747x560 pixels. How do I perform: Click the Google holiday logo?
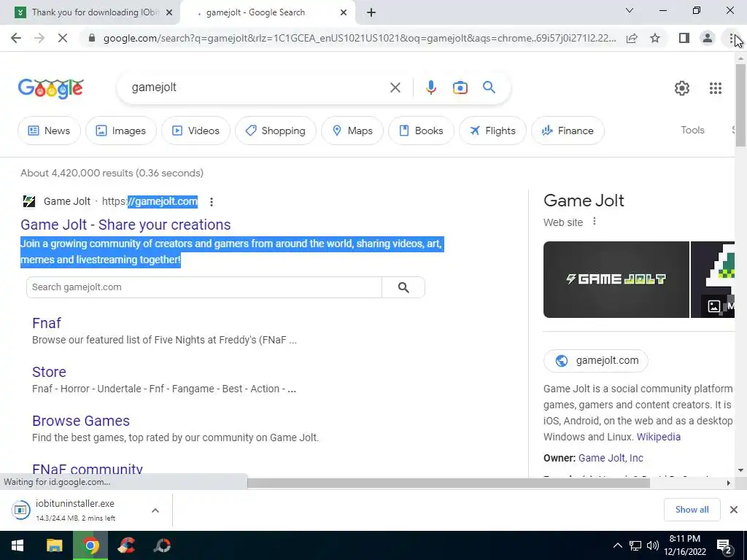(51, 88)
